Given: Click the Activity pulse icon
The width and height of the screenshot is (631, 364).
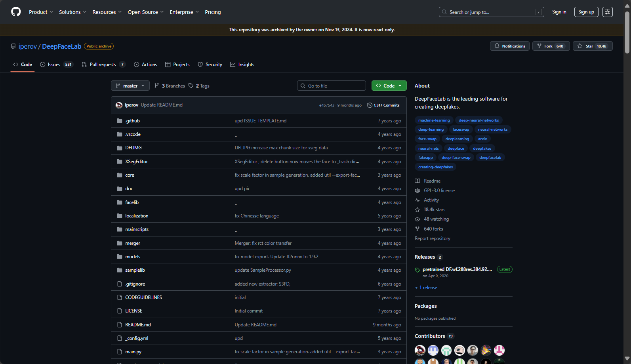Looking at the screenshot, I should point(417,200).
